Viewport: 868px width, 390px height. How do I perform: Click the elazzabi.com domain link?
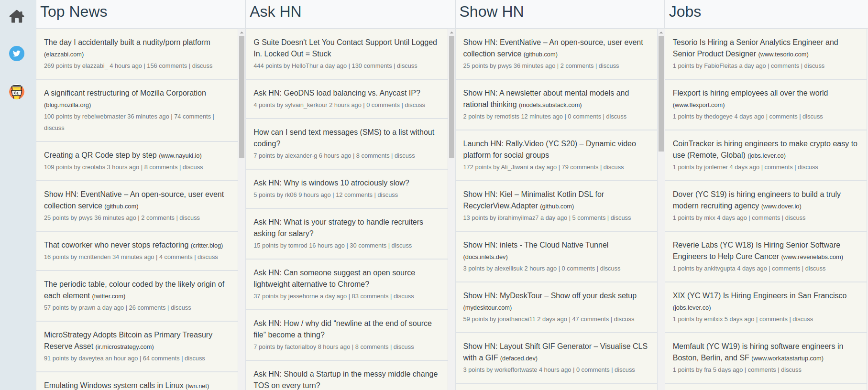[64, 54]
